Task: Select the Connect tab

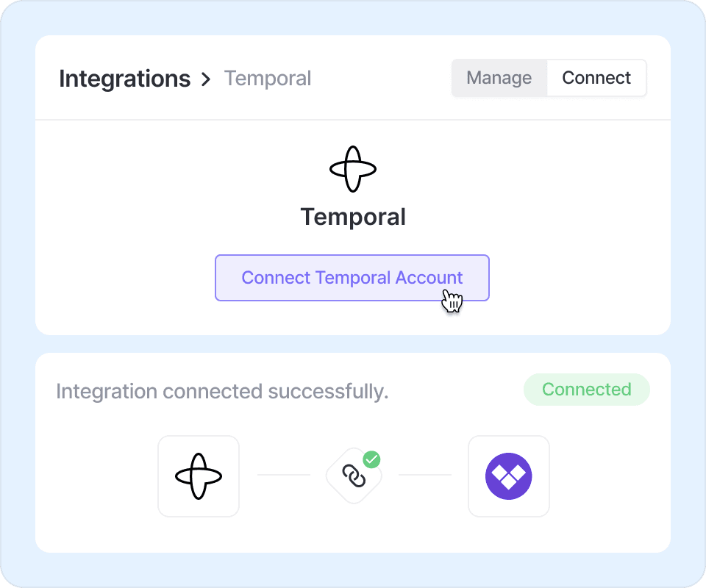Action: point(596,78)
